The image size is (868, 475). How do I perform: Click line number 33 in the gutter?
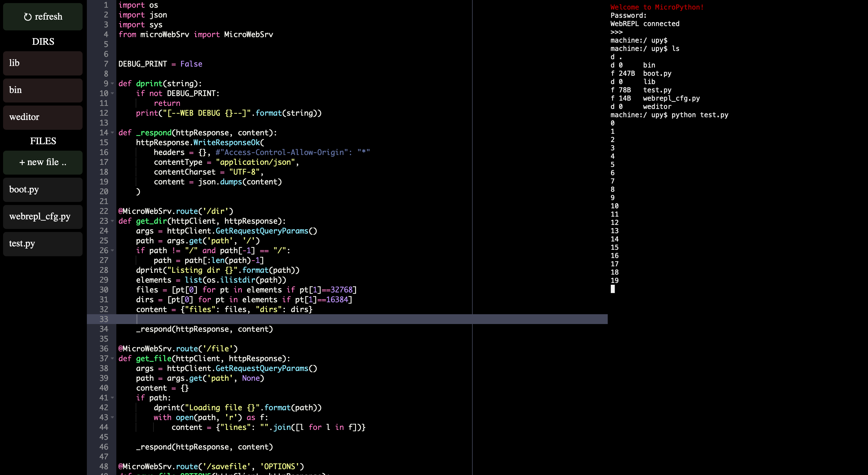point(104,319)
